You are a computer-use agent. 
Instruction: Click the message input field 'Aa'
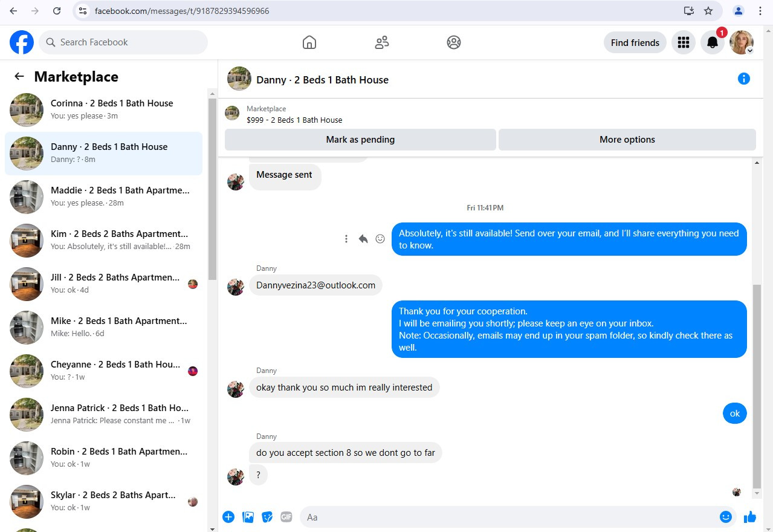pyautogui.click(x=519, y=517)
